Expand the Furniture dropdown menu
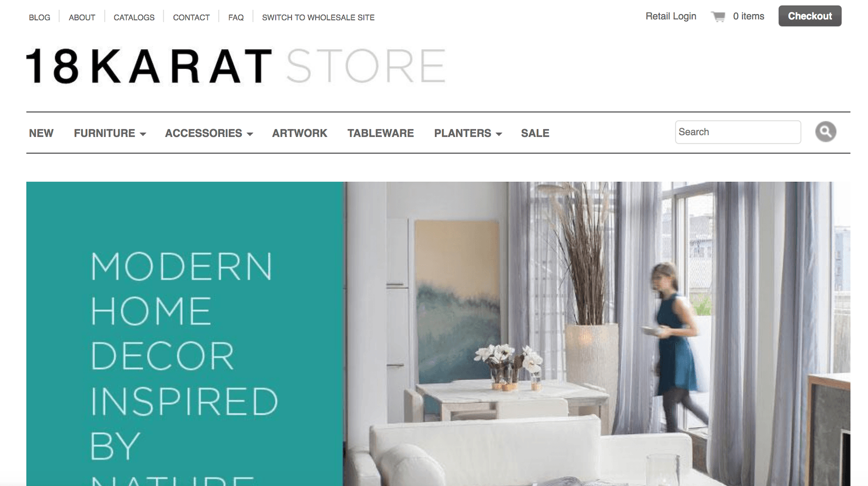This screenshot has height=486, width=868. pos(109,133)
